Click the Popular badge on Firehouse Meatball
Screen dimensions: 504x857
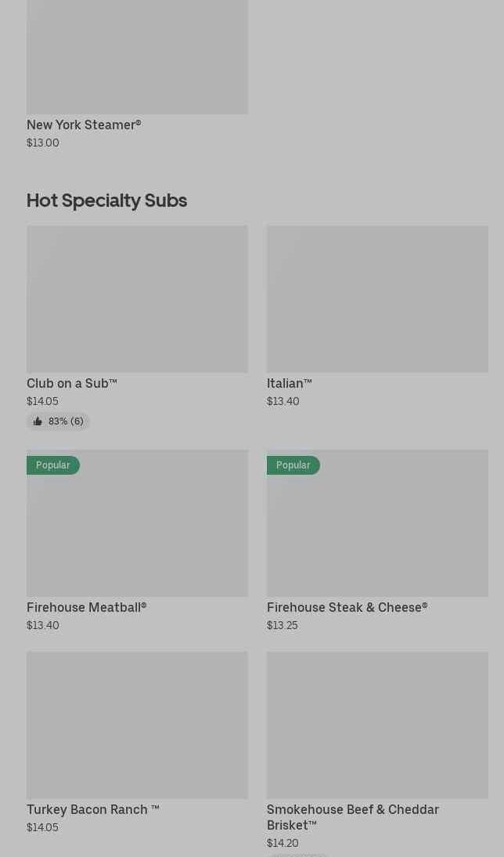coord(53,465)
